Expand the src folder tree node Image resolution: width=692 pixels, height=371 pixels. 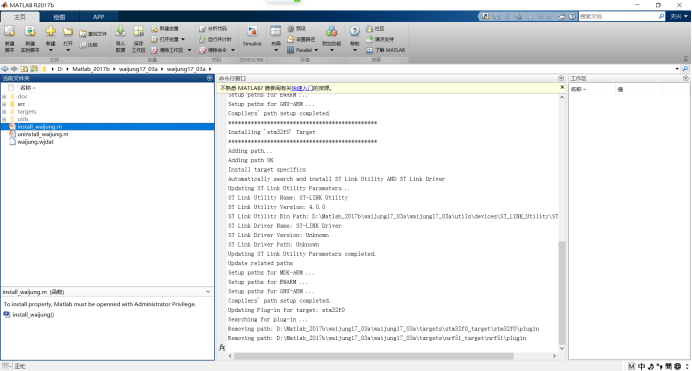[x=4, y=104]
